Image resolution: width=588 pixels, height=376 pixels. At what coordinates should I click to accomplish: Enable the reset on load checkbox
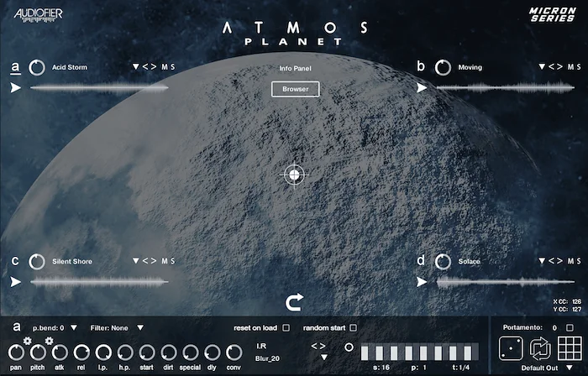click(286, 327)
